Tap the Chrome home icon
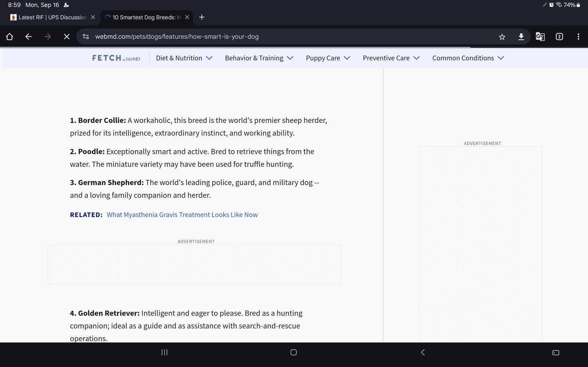Image resolution: width=588 pixels, height=367 pixels. click(10, 36)
